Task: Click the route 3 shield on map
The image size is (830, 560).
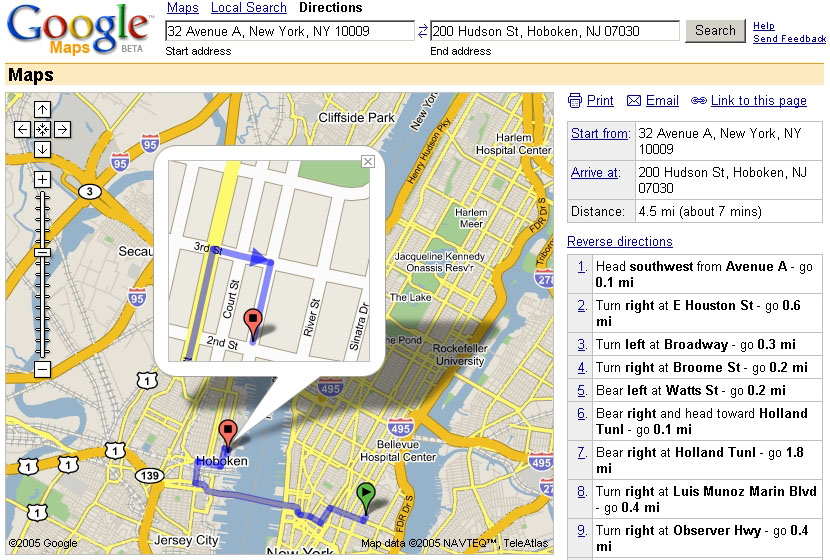Action: point(89,192)
